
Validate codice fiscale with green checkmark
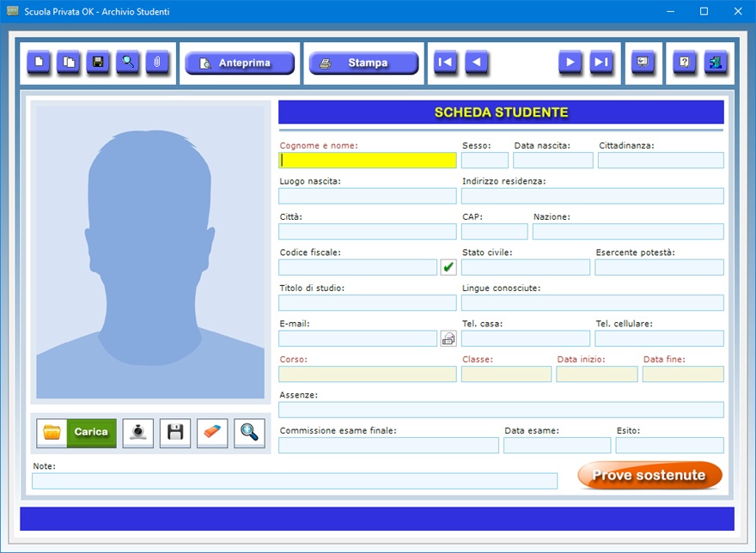pos(448,267)
